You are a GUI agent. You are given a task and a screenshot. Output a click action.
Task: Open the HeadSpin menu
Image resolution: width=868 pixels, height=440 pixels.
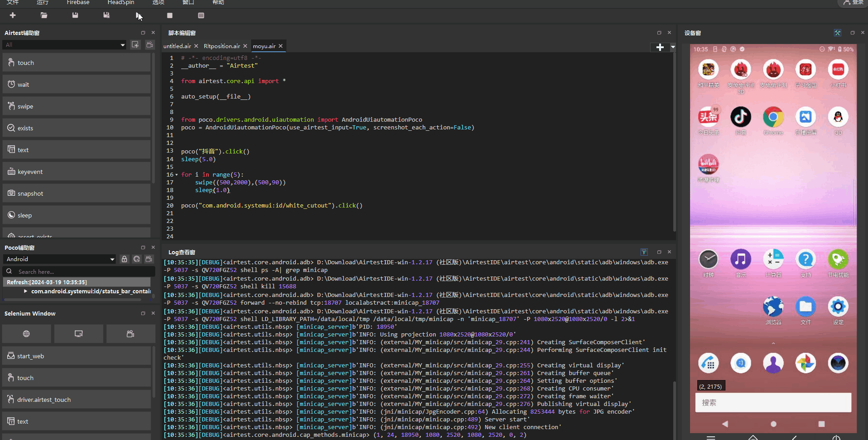click(121, 3)
